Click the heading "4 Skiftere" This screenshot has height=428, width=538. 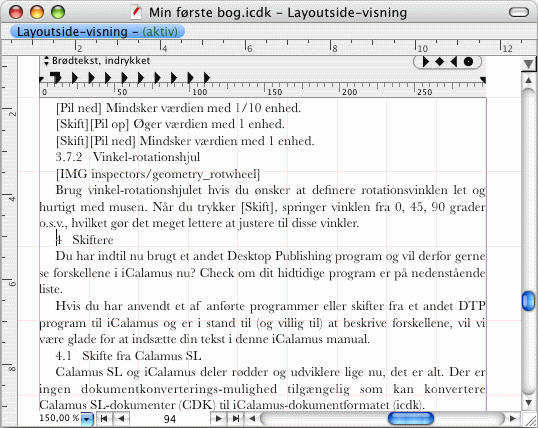coord(85,240)
